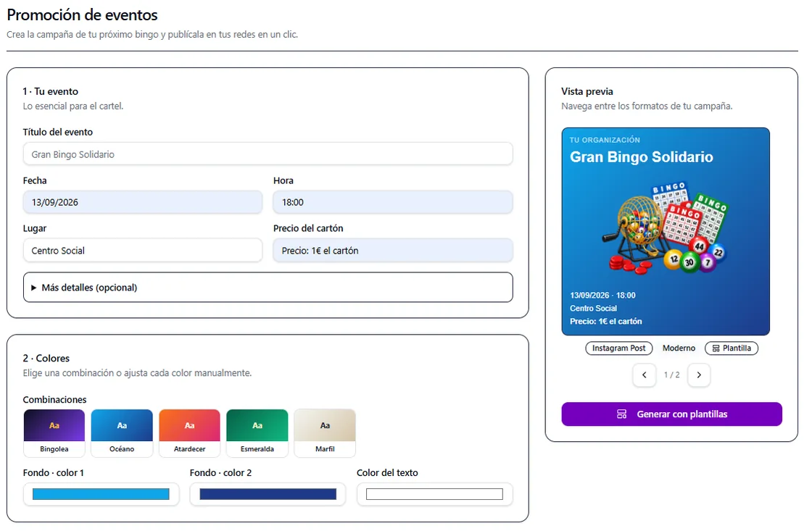Click the Plantilla badge icon

coord(716,348)
